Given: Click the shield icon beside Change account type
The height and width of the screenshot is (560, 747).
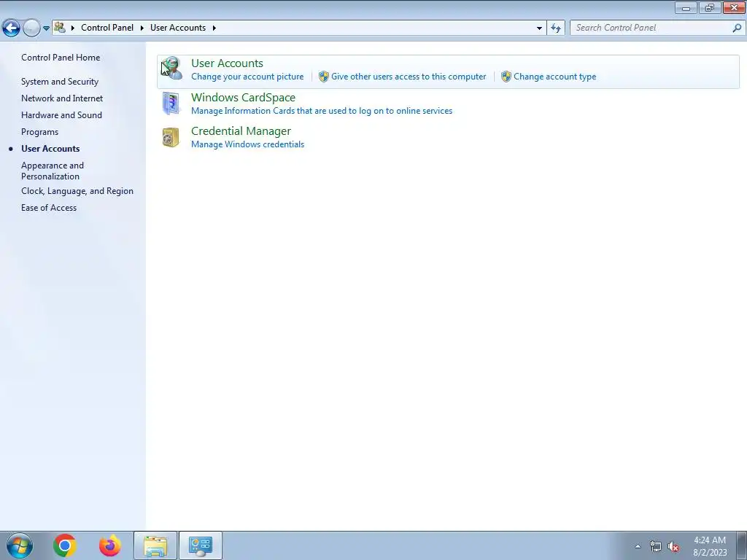Looking at the screenshot, I should click(x=506, y=77).
